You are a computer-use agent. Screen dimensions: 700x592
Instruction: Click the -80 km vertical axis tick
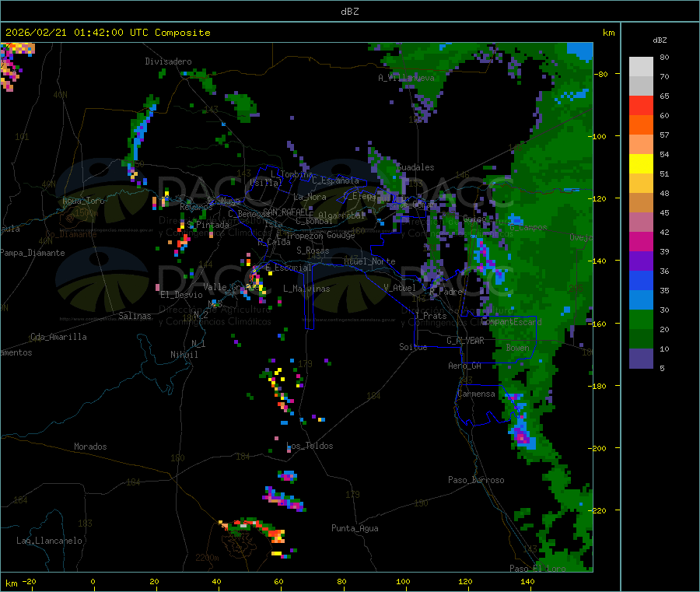tap(601, 74)
